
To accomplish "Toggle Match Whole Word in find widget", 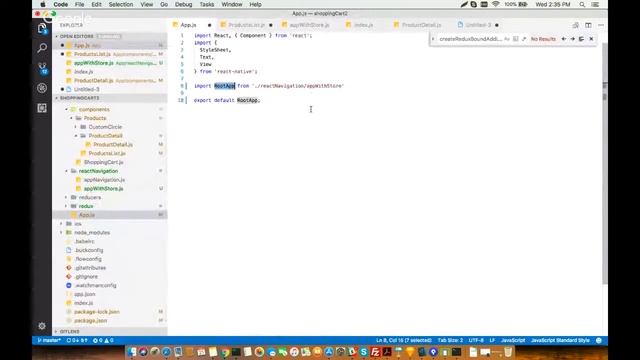I will [516, 39].
